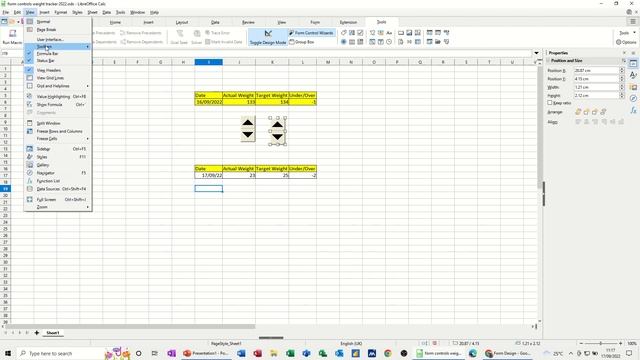Open the Format menu
Image resolution: width=640 pixels, height=360 pixels.
coord(60,12)
